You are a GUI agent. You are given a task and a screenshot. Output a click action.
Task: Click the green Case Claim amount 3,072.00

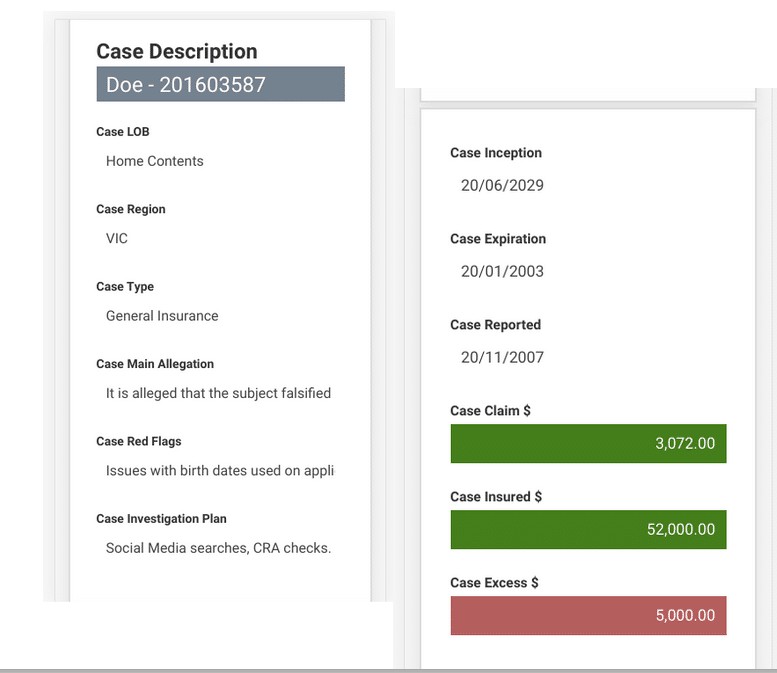click(x=588, y=444)
